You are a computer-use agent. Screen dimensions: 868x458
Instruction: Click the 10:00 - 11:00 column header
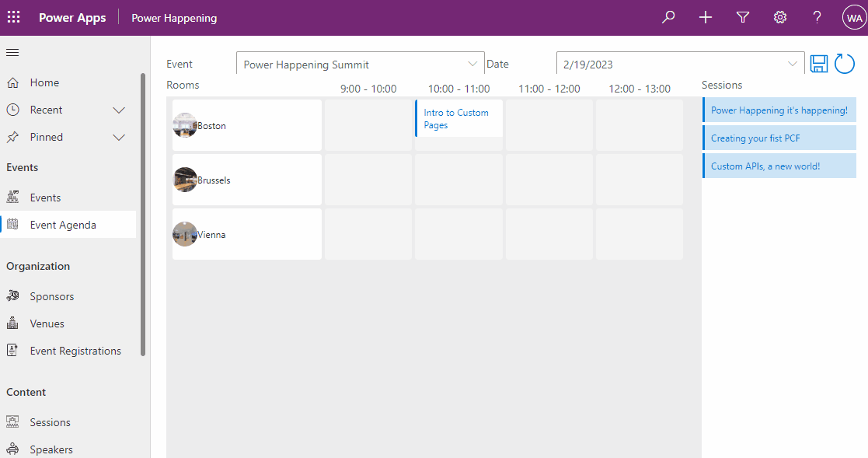click(459, 89)
